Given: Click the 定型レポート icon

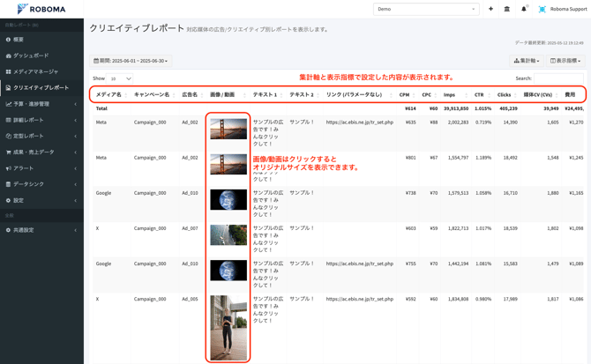Looking at the screenshot, I should [8, 136].
